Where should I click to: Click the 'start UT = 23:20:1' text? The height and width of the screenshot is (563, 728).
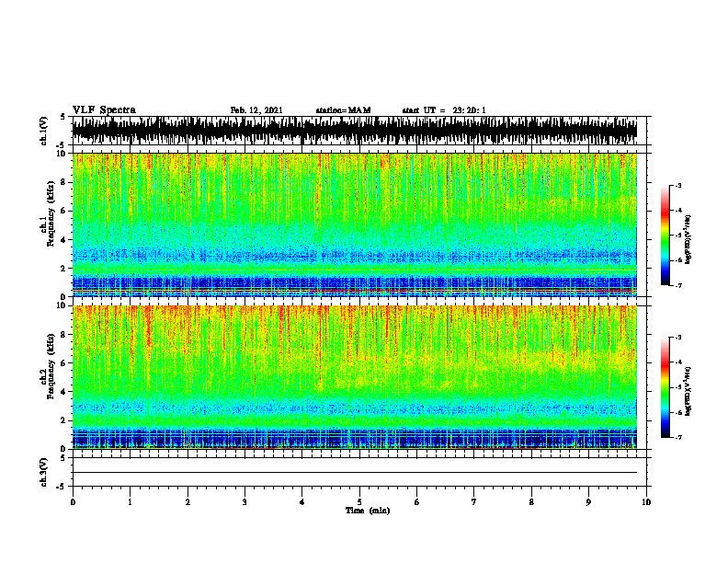click(x=444, y=110)
